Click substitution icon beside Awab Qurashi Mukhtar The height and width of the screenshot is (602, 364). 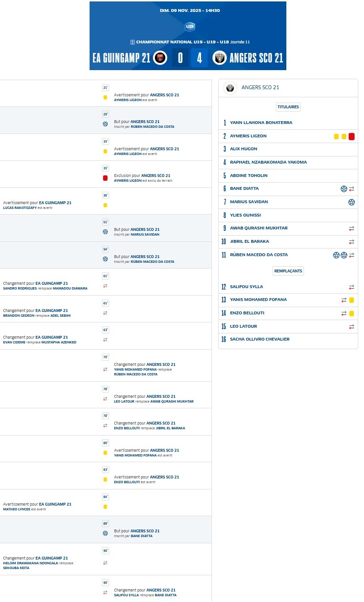352,228
